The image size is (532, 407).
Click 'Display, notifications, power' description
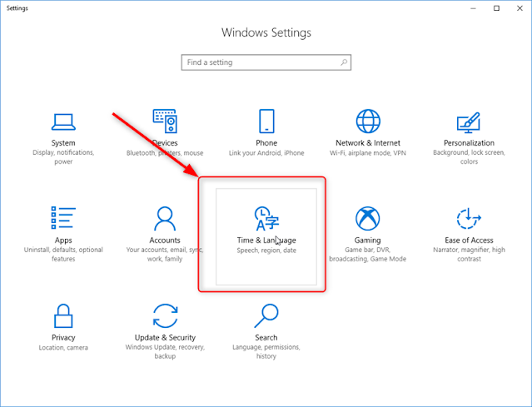pyautogui.click(x=63, y=157)
